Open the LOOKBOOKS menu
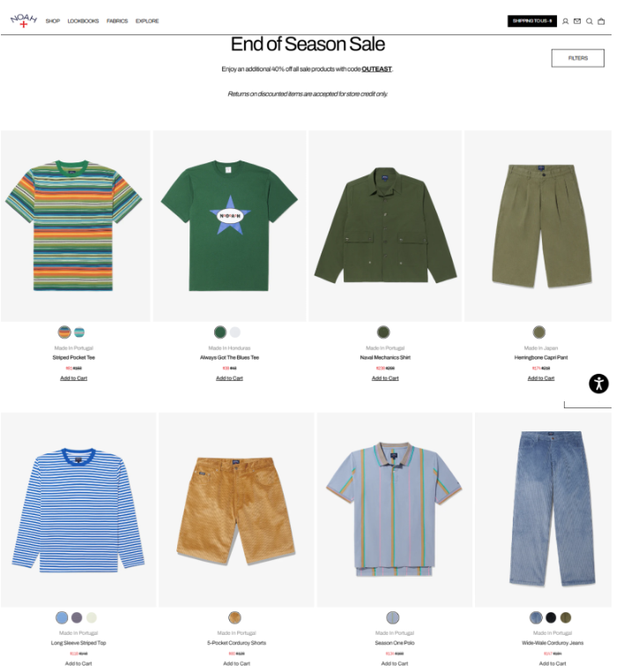The width and height of the screenshot is (623, 672). tap(83, 21)
